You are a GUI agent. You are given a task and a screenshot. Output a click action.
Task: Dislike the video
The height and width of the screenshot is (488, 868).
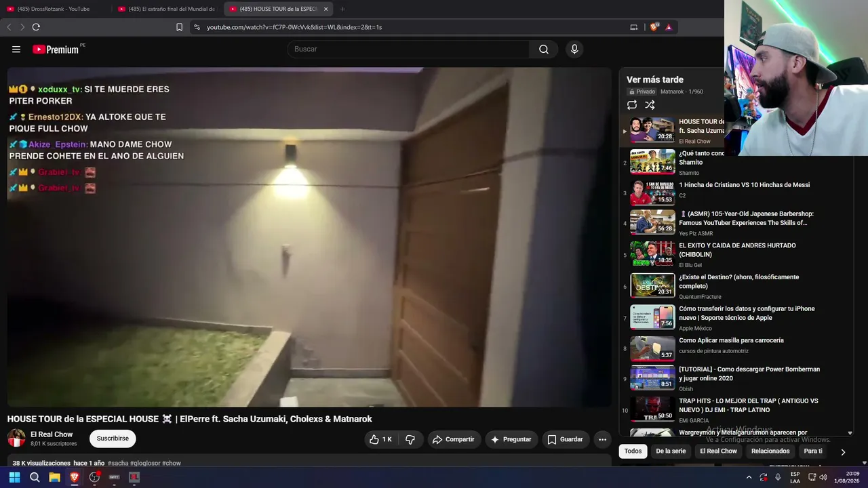[410, 439]
